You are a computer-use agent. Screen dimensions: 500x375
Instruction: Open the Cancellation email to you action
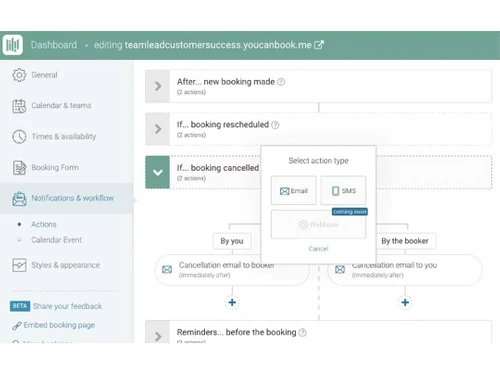[x=405, y=270]
